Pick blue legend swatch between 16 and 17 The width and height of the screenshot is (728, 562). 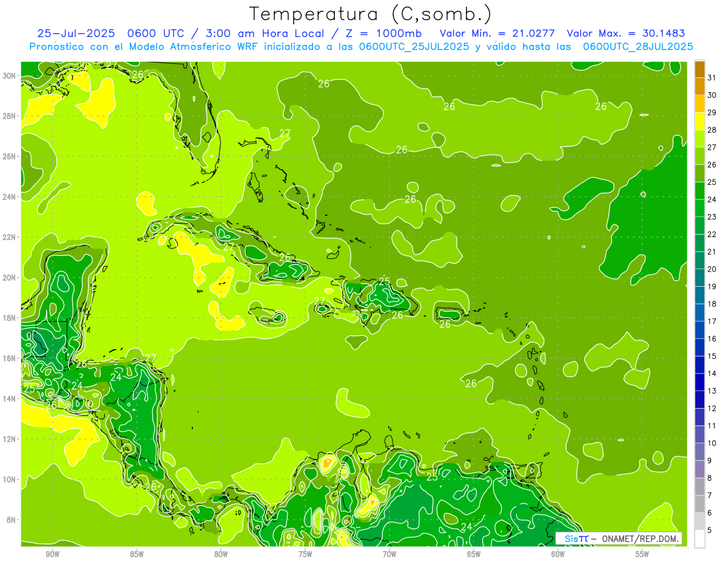[x=699, y=330]
